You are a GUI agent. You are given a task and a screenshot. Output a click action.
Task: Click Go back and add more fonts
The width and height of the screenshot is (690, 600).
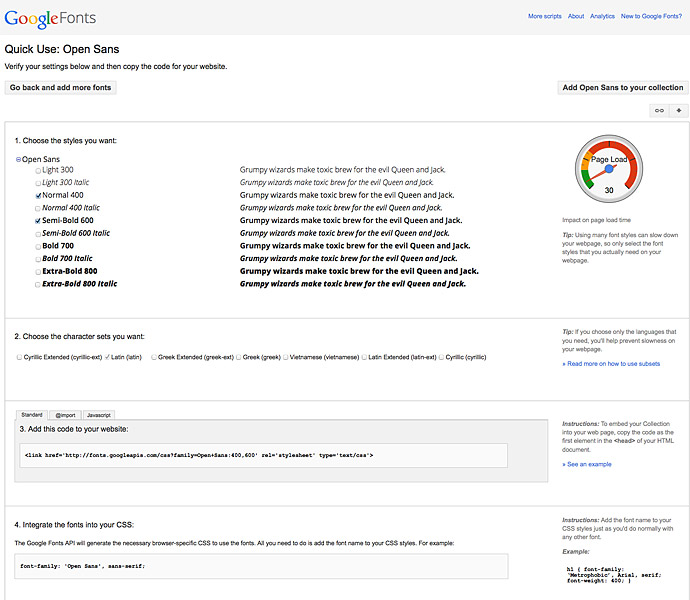pyautogui.click(x=60, y=88)
